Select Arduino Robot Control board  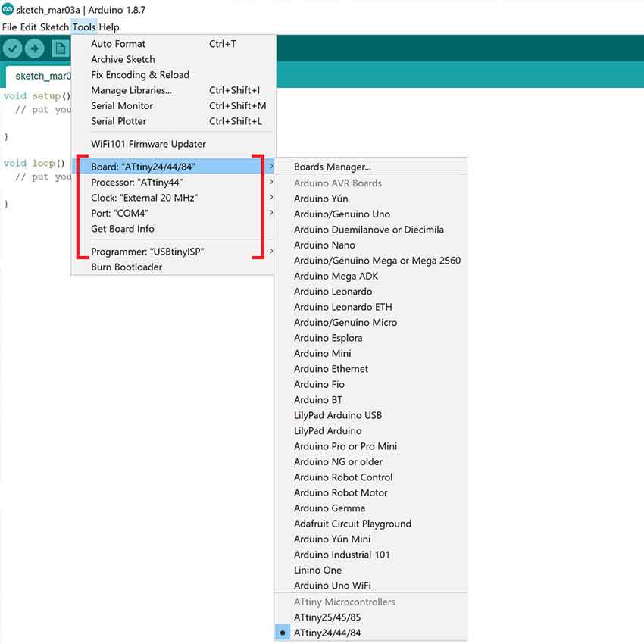pyautogui.click(x=370, y=477)
